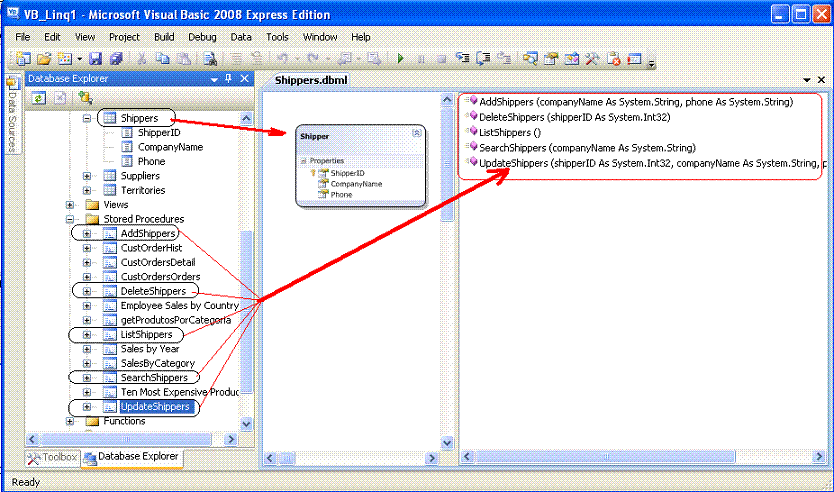Collapse the Shippers table node
Image resolution: width=834 pixels, height=492 pixels.
[87, 118]
